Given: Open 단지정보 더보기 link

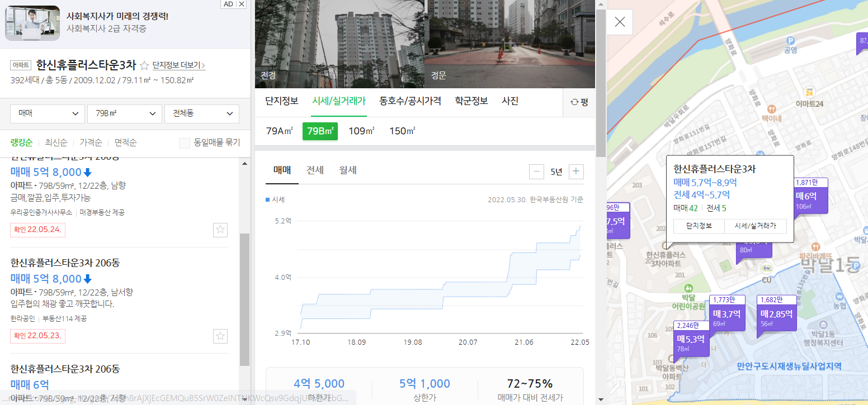Looking at the screenshot, I should point(179,65).
